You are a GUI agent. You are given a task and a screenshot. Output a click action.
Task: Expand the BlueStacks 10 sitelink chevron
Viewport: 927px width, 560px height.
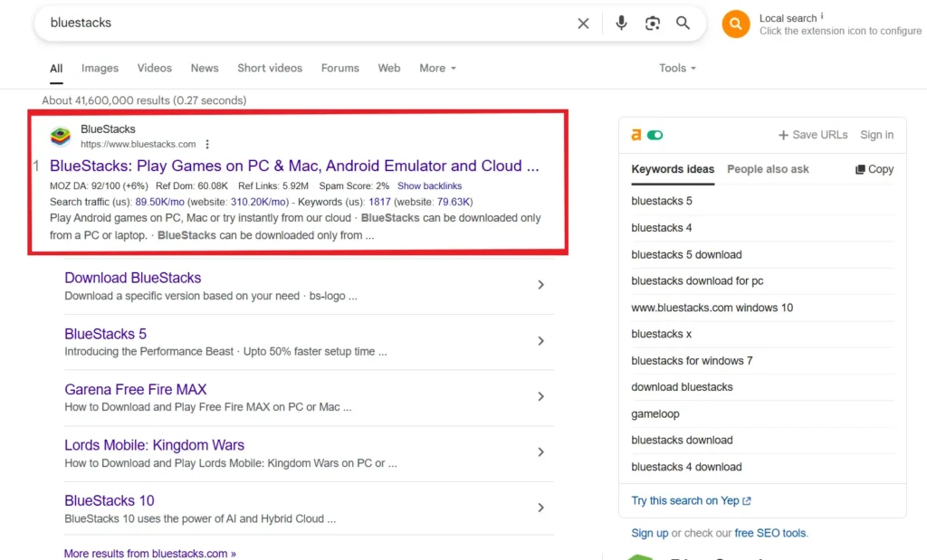point(541,508)
